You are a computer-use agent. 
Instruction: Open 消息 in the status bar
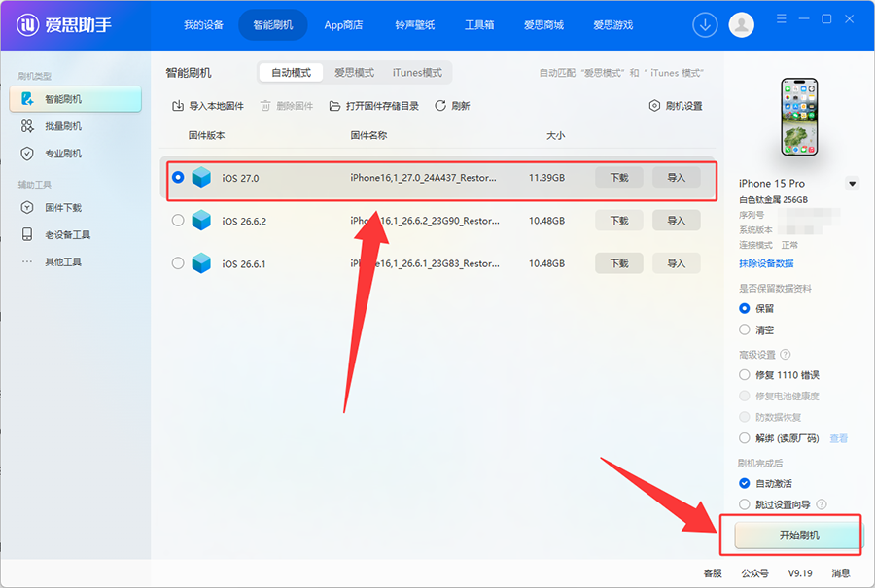[x=841, y=573]
